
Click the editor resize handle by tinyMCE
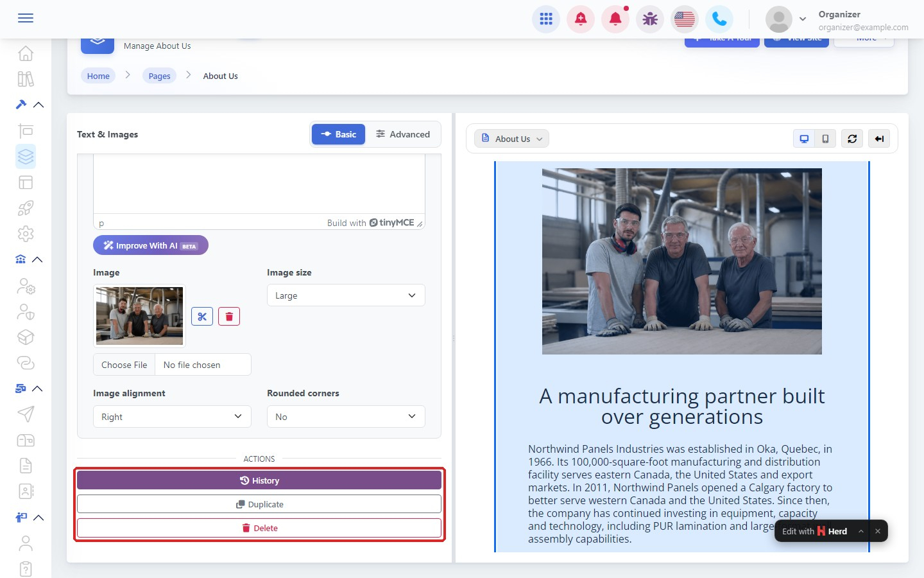[x=420, y=223]
